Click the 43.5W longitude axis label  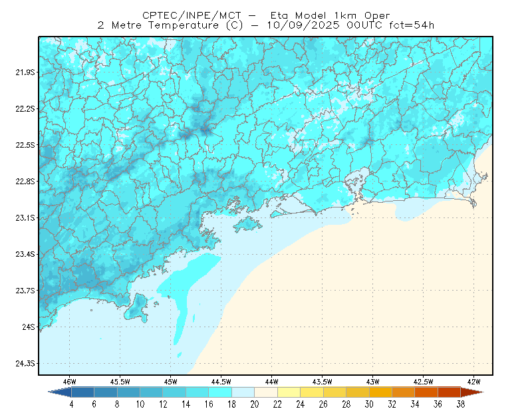322,382
